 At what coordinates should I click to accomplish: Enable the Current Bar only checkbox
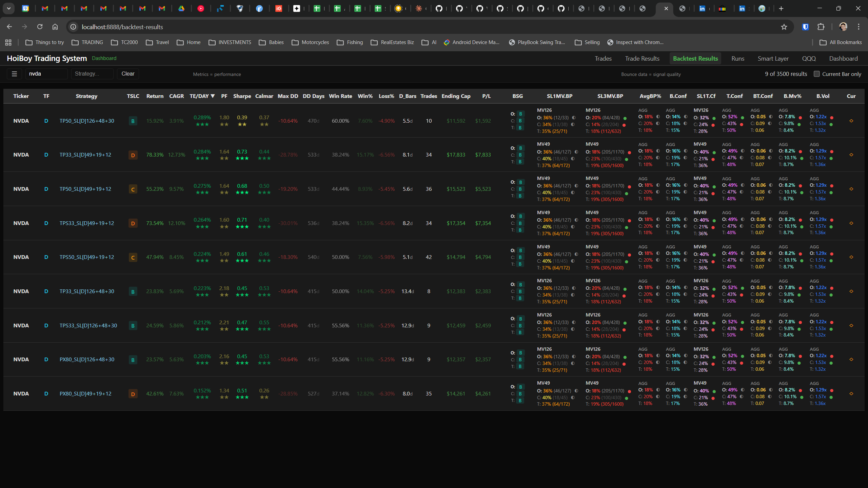[x=816, y=74]
